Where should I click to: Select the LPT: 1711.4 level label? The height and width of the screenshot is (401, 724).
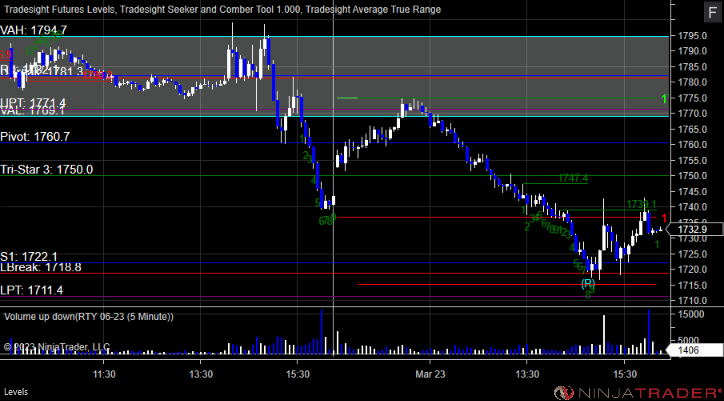(x=31, y=290)
